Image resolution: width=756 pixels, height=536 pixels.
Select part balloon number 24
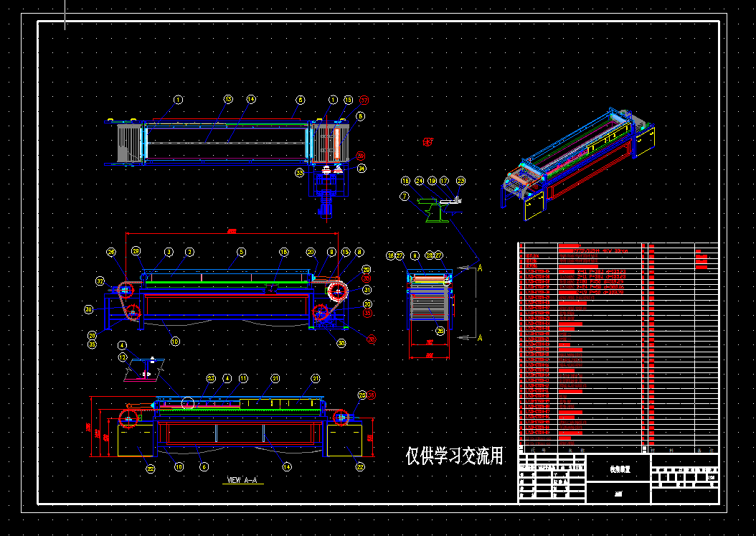pyautogui.click(x=420, y=181)
